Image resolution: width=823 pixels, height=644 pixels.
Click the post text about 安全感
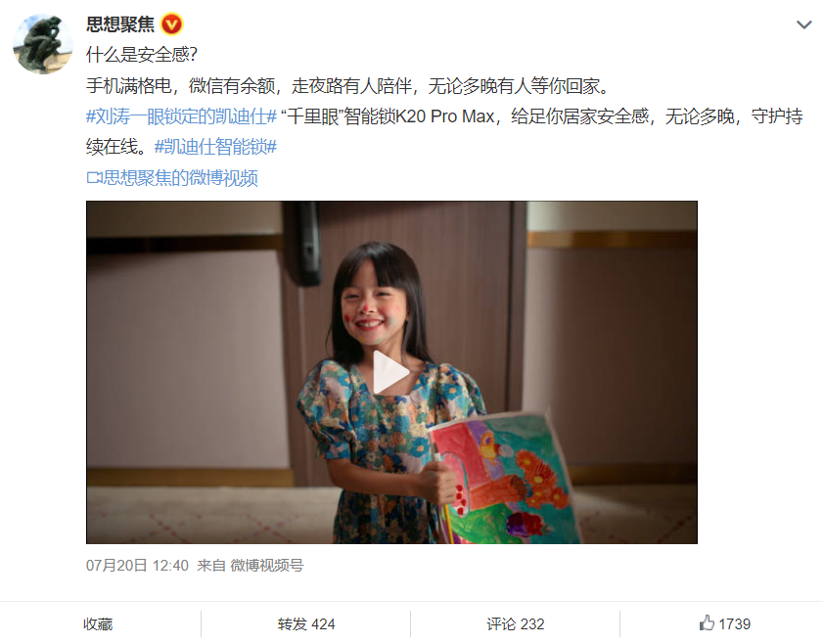(142, 55)
